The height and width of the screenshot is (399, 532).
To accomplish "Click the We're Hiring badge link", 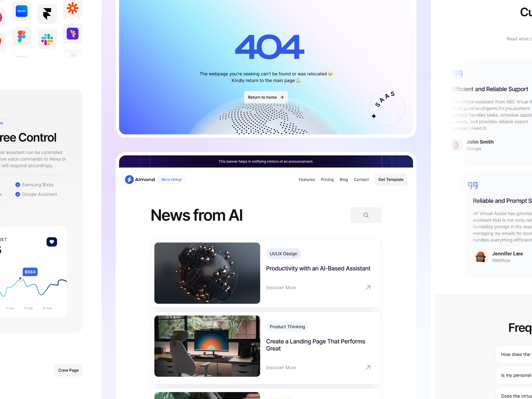I will click(171, 179).
